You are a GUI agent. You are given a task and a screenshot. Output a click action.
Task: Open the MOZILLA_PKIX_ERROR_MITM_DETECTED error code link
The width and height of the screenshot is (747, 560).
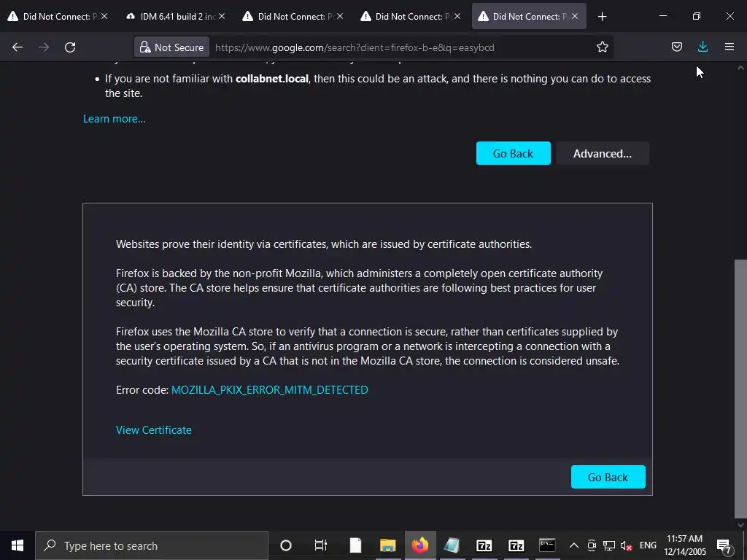[270, 389]
